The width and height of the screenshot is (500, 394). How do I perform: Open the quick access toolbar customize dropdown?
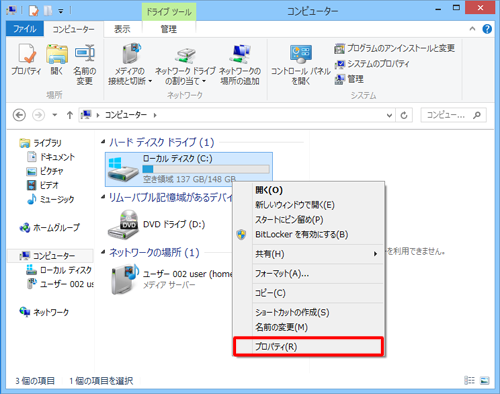pos(61,11)
